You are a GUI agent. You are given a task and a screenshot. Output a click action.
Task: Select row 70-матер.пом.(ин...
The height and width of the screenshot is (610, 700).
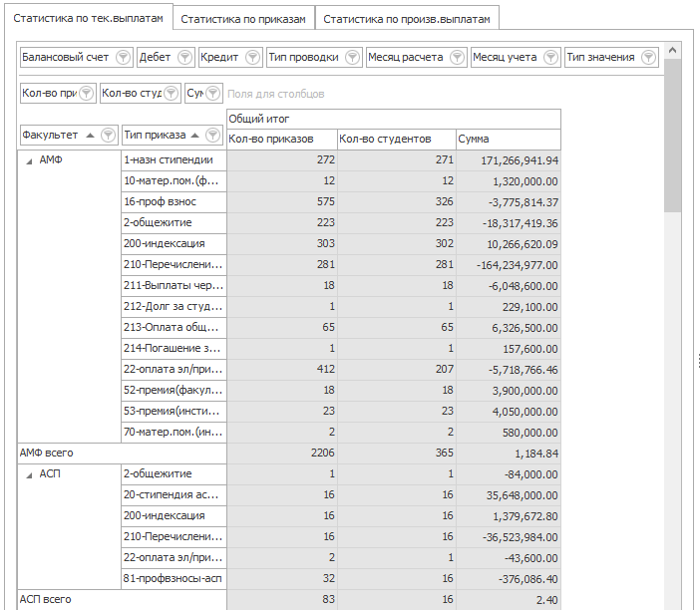pyautogui.click(x=174, y=433)
